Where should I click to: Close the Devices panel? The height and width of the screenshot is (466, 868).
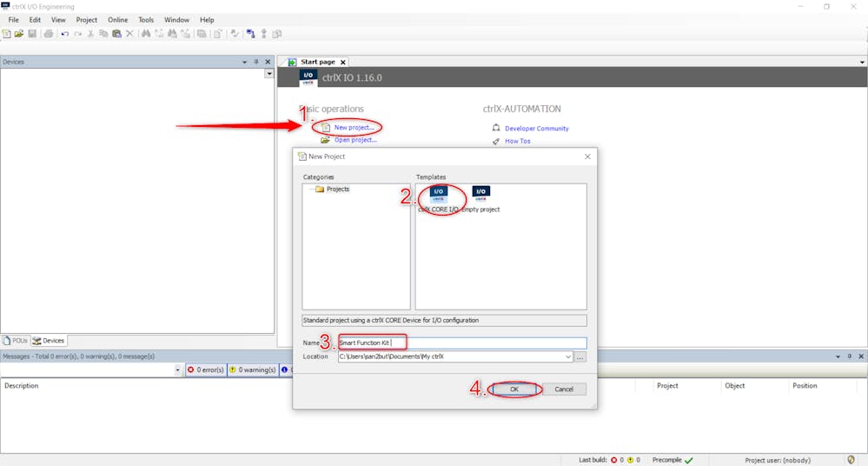(x=268, y=62)
